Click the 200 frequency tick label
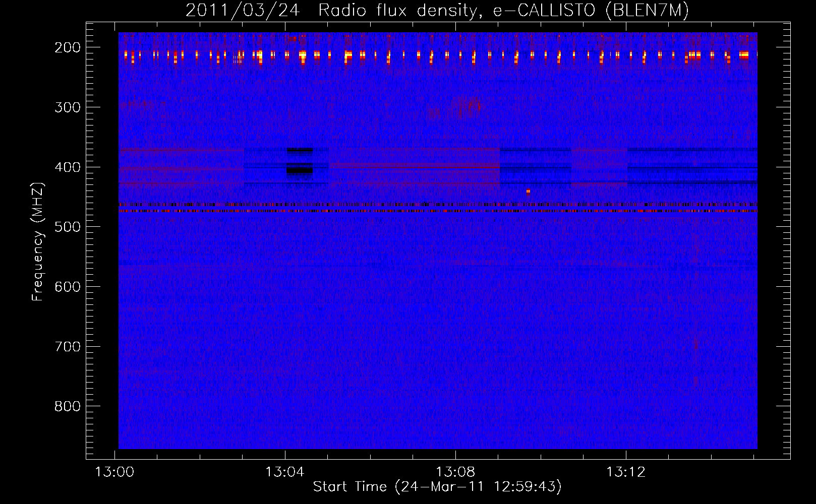 click(x=68, y=47)
